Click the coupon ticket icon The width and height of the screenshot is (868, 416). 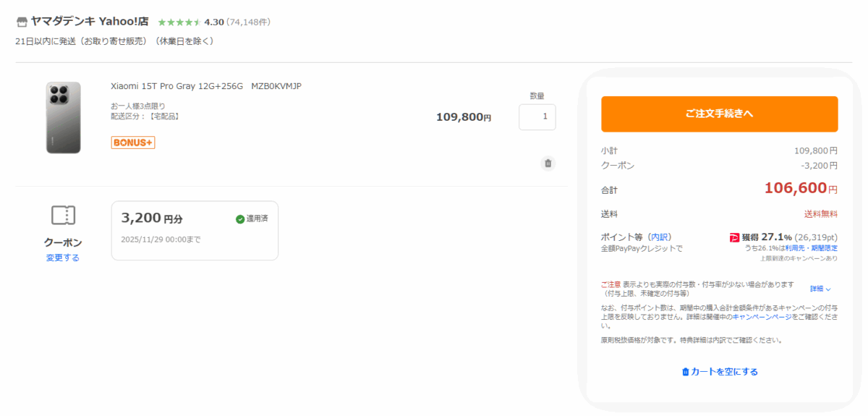[x=63, y=215]
